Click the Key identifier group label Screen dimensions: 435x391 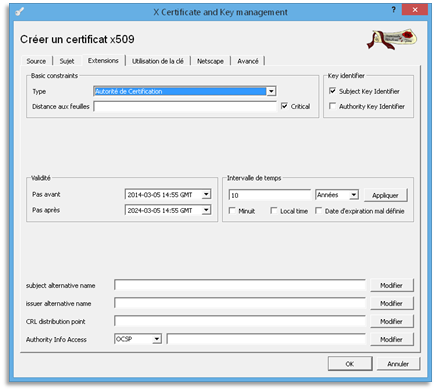tap(346, 76)
